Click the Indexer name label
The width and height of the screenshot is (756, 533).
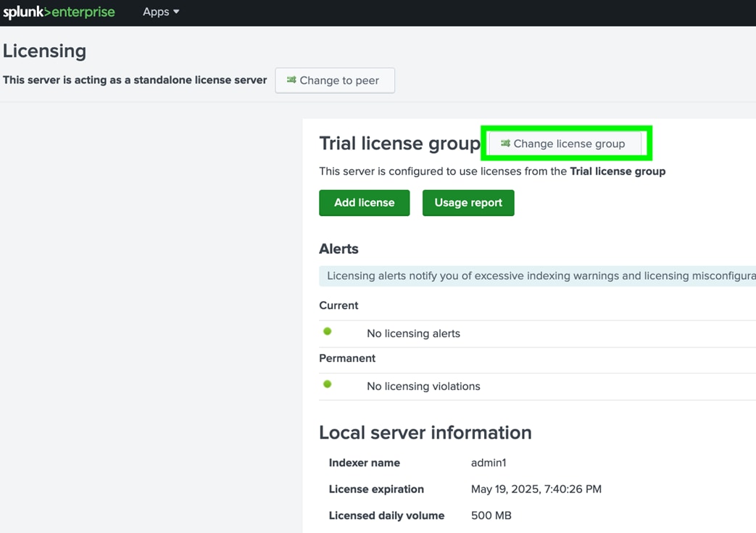coord(364,463)
